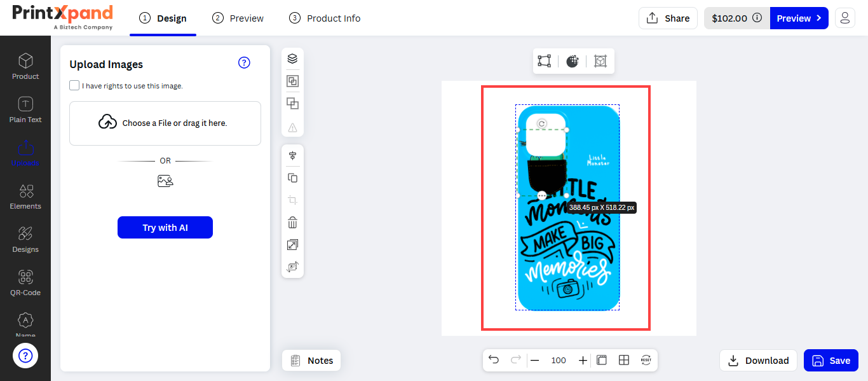Open the 3D preview cube icon
The width and height of the screenshot is (868, 381).
pos(600,61)
